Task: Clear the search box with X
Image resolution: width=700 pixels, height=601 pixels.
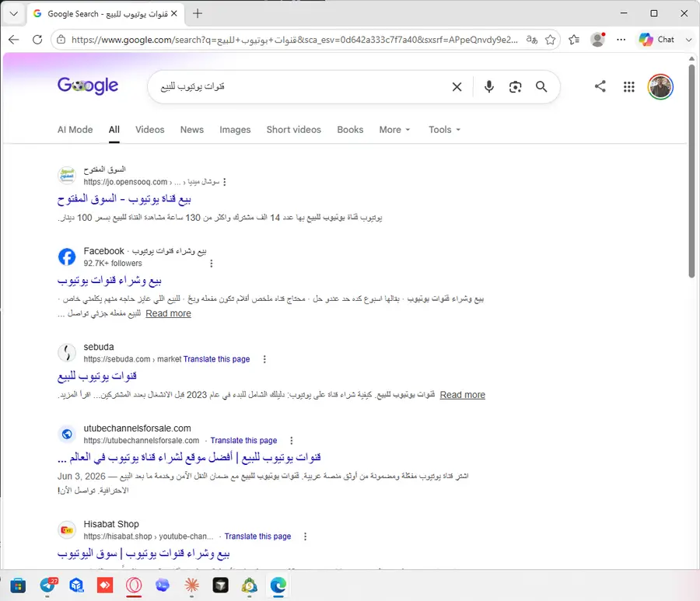Action: click(457, 86)
